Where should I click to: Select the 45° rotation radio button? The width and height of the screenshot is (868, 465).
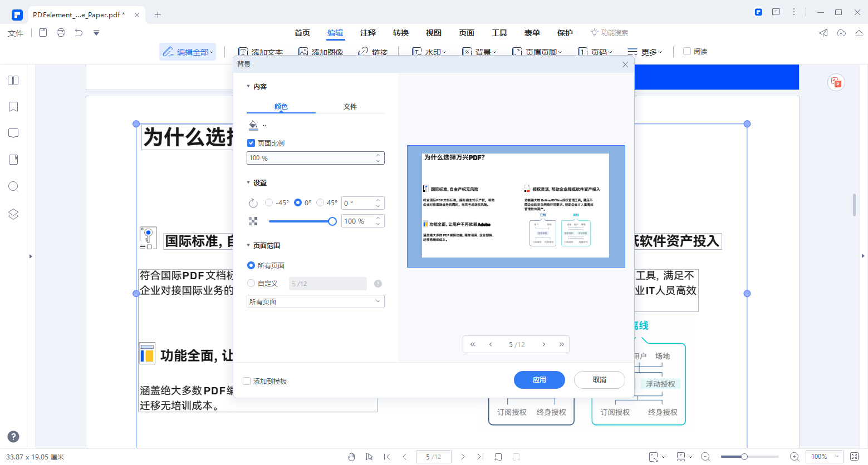[x=319, y=202]
